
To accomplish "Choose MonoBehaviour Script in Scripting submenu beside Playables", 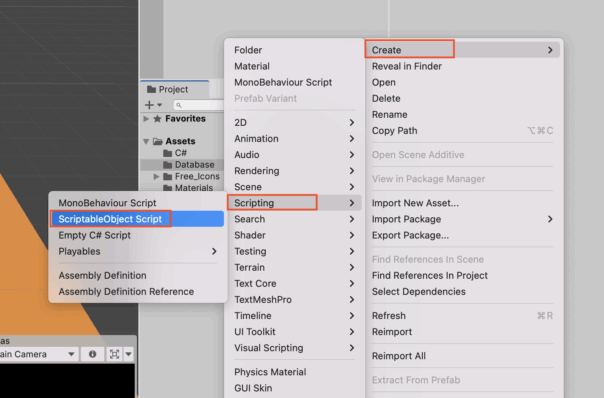I will (x=137, y=203).
